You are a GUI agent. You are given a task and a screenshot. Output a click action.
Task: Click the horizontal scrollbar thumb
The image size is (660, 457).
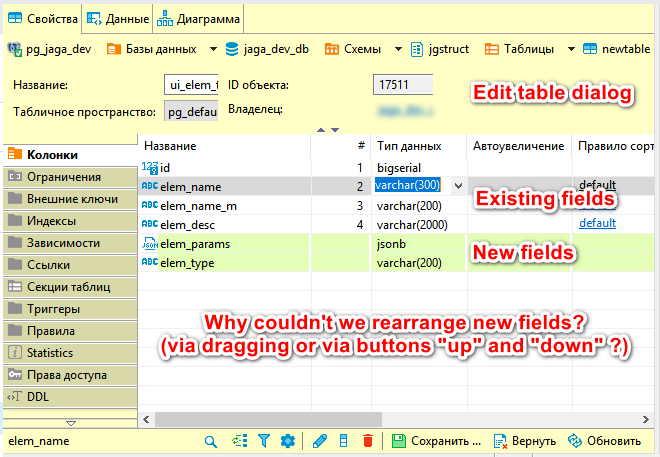(x=269, y=419)
